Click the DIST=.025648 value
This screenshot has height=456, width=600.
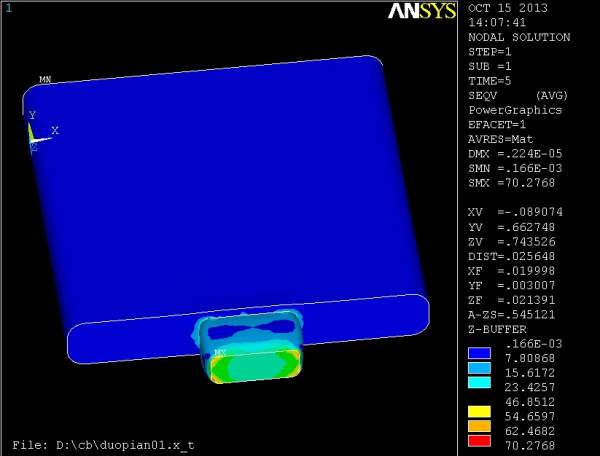pyautogui.click(x=512, y=256)
